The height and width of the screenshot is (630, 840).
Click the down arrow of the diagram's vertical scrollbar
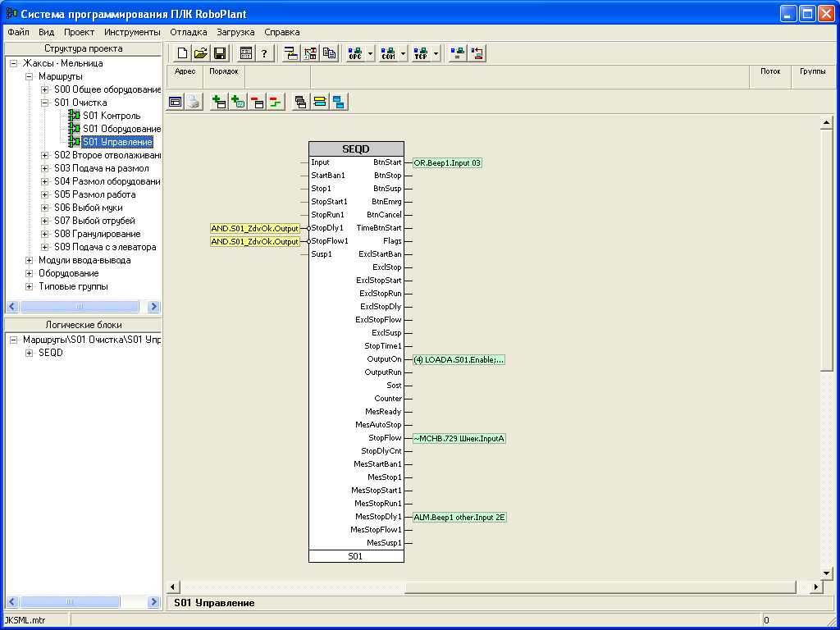(x=827, y=573)
